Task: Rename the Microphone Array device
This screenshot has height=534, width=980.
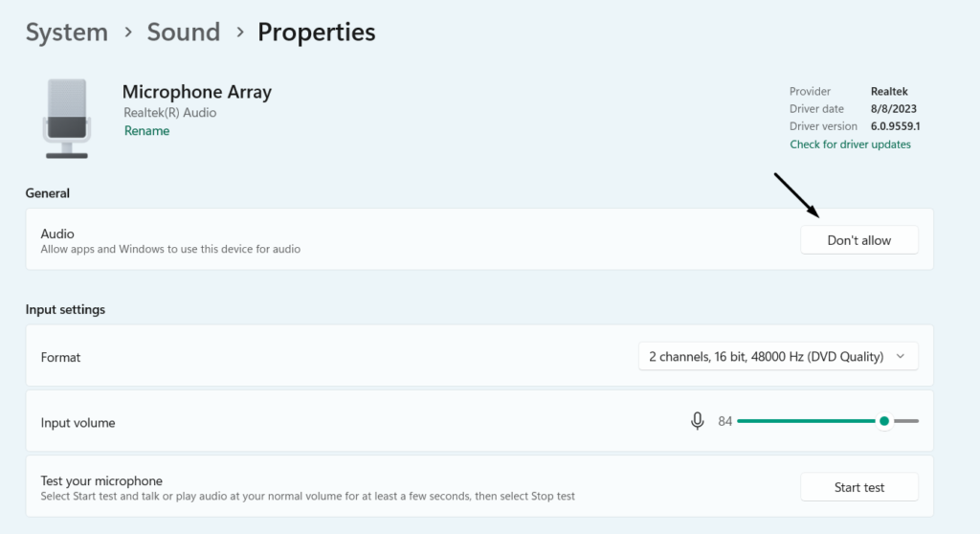Action: 146,131
